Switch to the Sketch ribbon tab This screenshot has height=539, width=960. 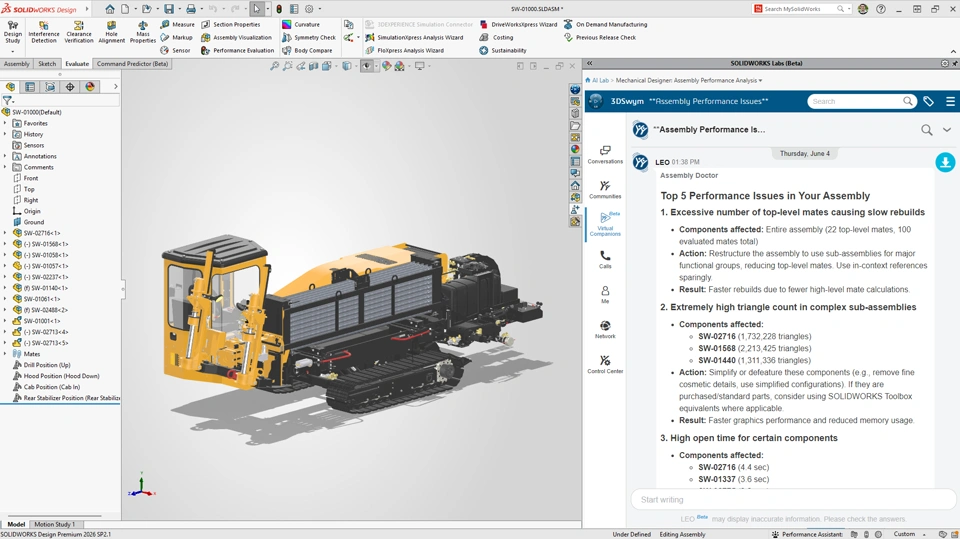[x=47, y=64]
